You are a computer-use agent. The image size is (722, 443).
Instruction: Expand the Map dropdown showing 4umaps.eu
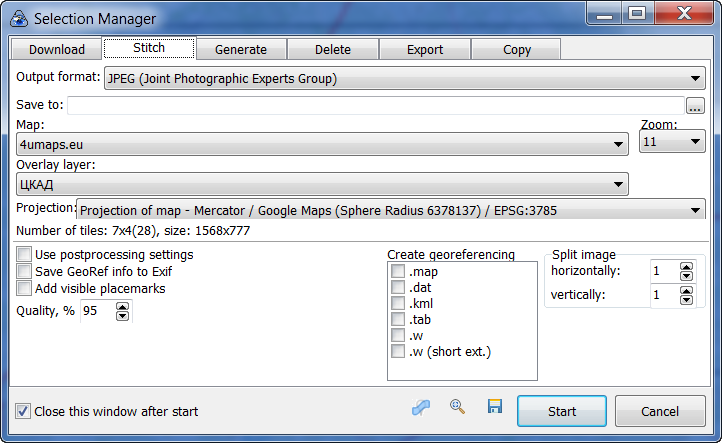619,146
